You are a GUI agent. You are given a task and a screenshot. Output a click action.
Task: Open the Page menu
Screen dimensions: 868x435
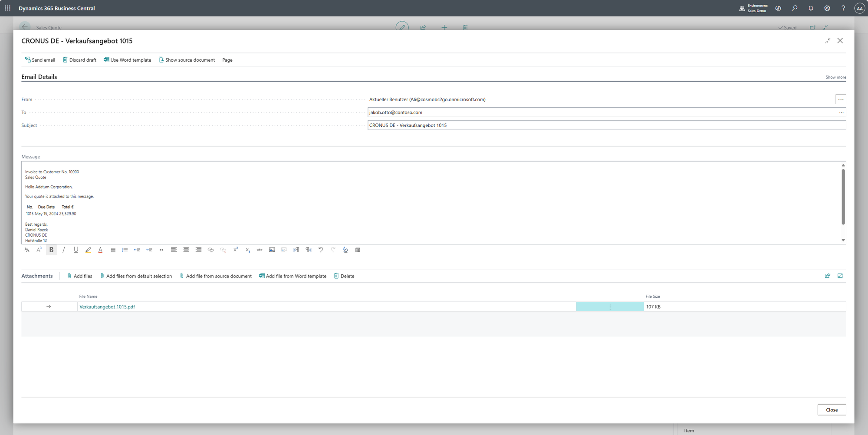pyautogui.click(x=227, y=60)
